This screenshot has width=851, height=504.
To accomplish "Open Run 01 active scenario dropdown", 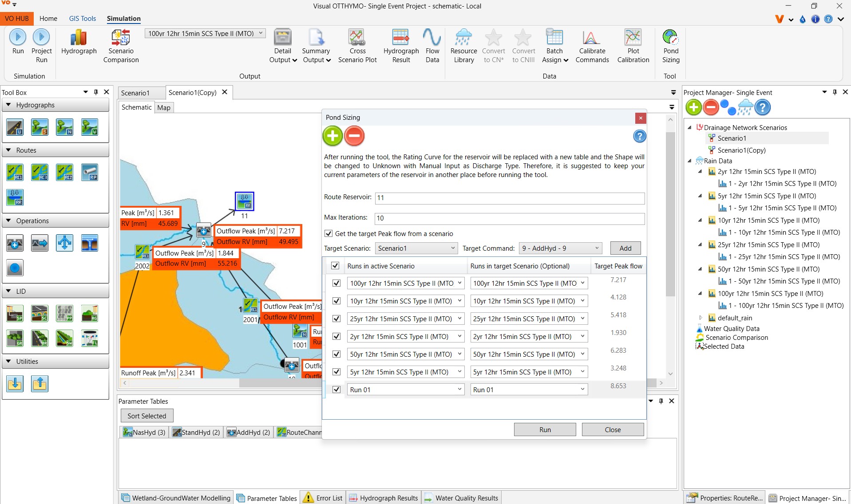I will tap(406, 390).
